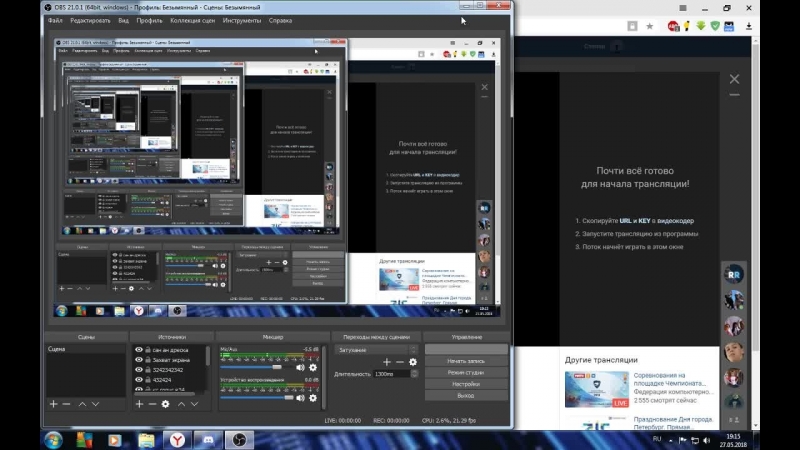800x450 pixels.
Task: Toggle visibility of the 432424 source
Action: [139, 380]
